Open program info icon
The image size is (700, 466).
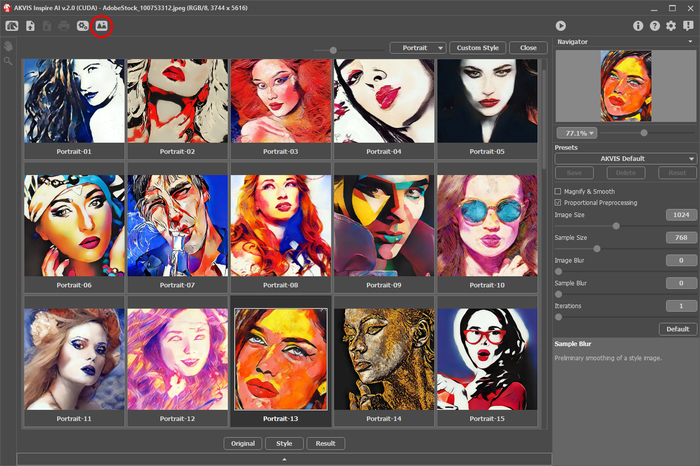638,25
